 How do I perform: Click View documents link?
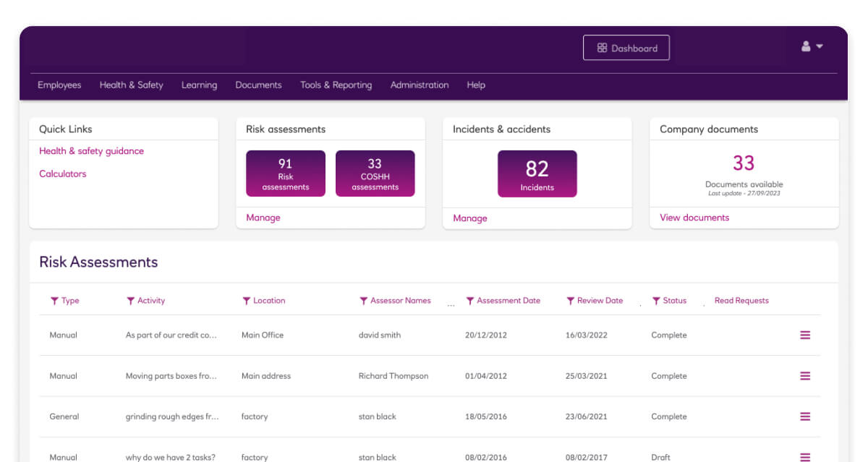coord(694,218)
